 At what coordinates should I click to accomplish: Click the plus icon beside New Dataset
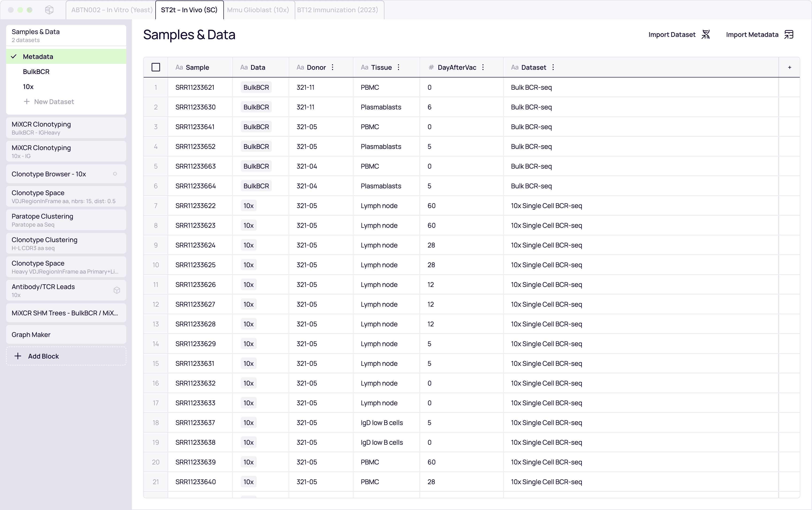[x=27, y=101]
